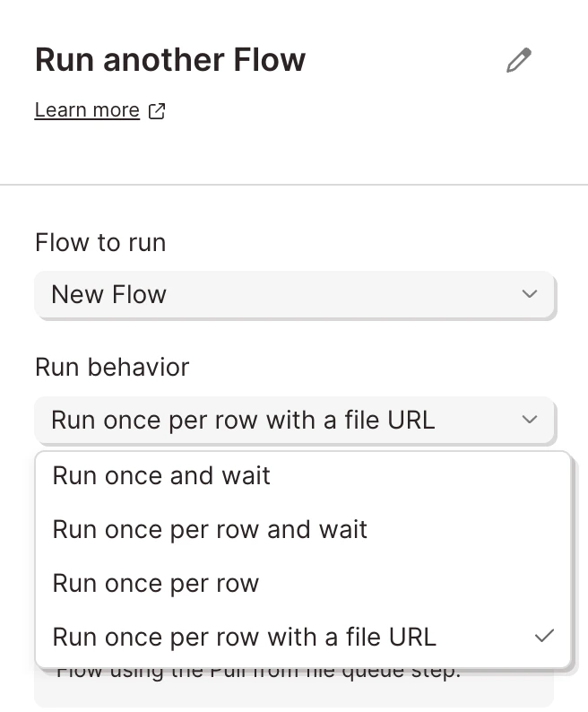
Task: Click the Run behavior label
Action: coord(112,367)
